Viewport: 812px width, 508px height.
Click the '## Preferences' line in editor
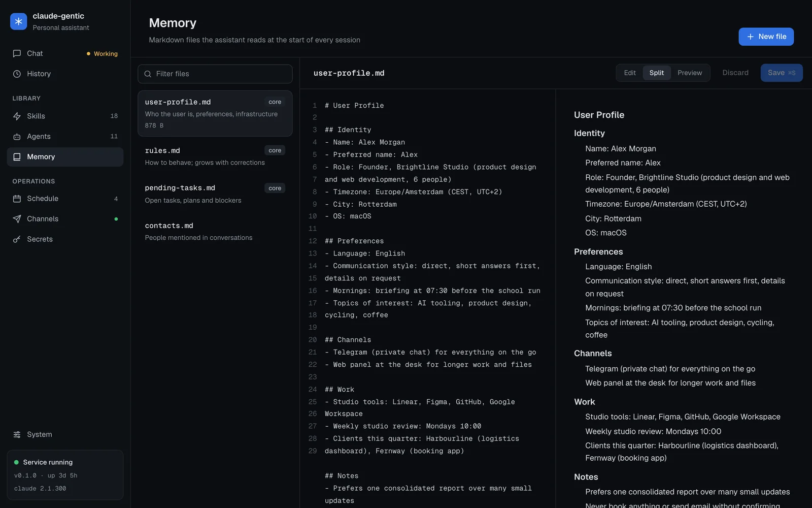point(354,241)
